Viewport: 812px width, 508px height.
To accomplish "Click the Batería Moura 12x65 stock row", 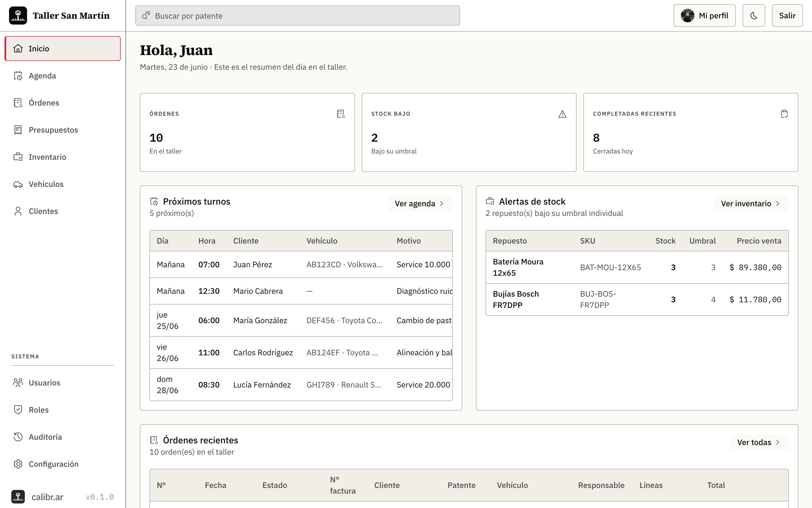I will [x=637, y=268].
